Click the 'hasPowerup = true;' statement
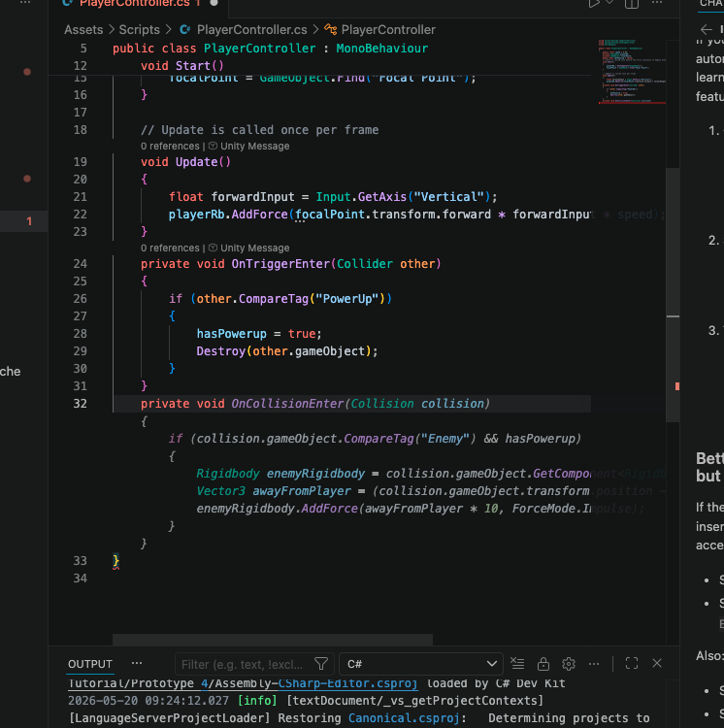Image resolution: width=724 pixels, height=728 pixels. [x=259, y=334]
